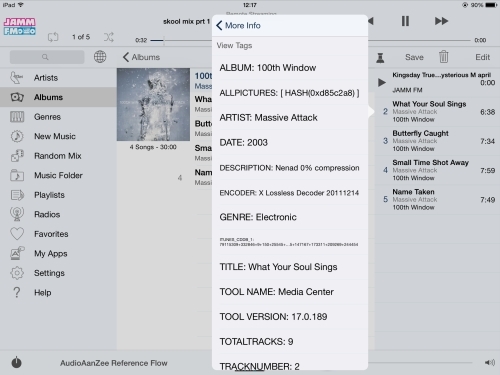Image resolution: width=500 pixels, height=375 pixels.
Task: Click AudioAanZee Reference Flow output label
Action: coord(114,363)
